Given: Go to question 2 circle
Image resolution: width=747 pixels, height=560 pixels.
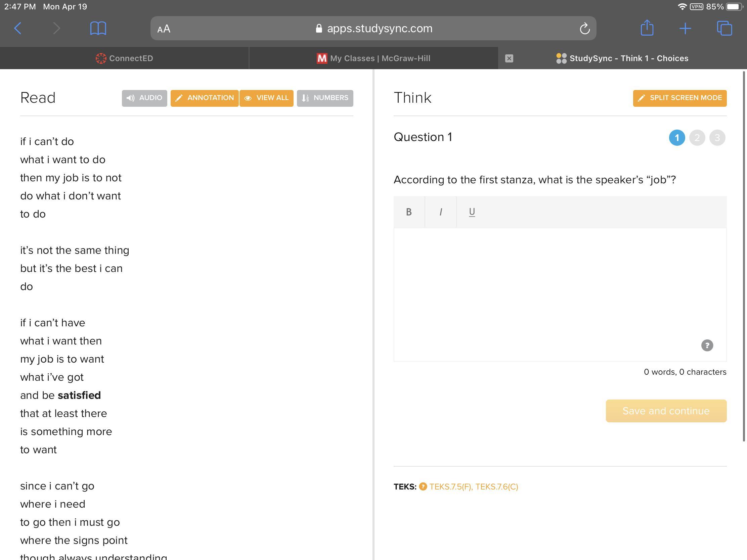Looking at the screenshot, I should pyautogui.click(x=697, y=138).
